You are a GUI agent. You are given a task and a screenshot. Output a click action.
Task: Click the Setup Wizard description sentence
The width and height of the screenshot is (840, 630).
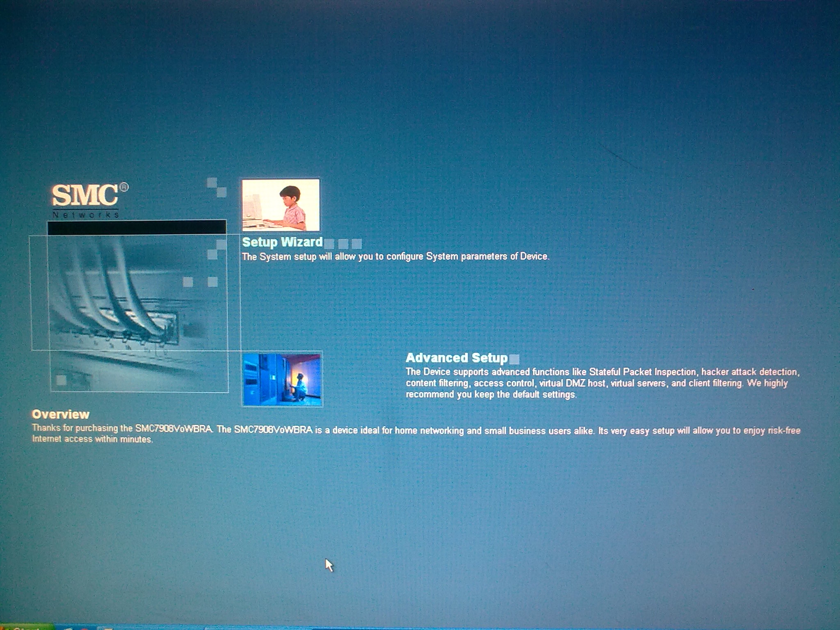395,257
